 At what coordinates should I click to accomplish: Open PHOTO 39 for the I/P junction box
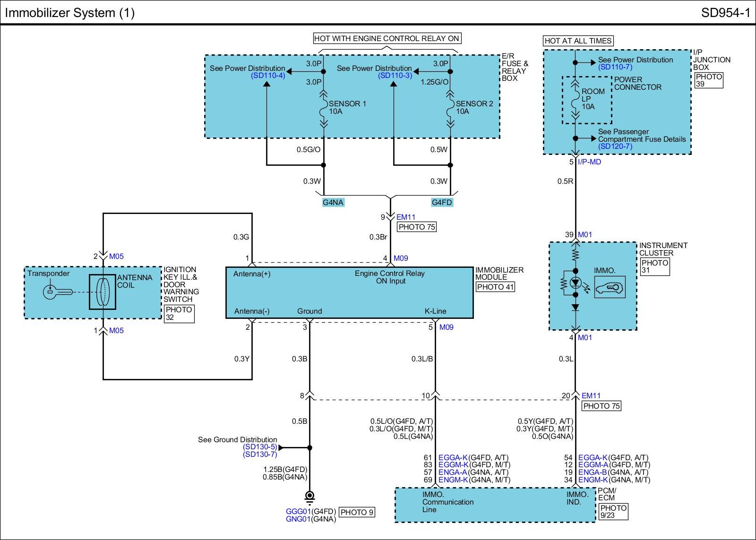pyautogui.click(x=708, y=80)
